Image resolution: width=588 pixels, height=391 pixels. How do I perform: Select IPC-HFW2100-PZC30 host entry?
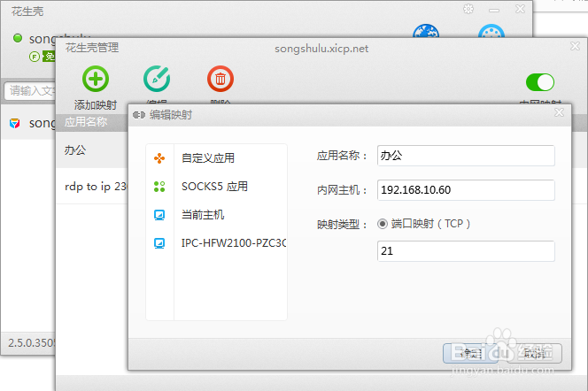pos(234,242)
